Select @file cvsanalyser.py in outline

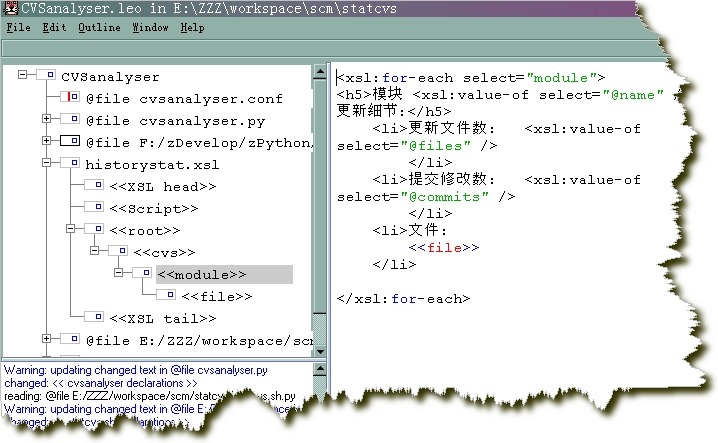[x=175, y=121]
